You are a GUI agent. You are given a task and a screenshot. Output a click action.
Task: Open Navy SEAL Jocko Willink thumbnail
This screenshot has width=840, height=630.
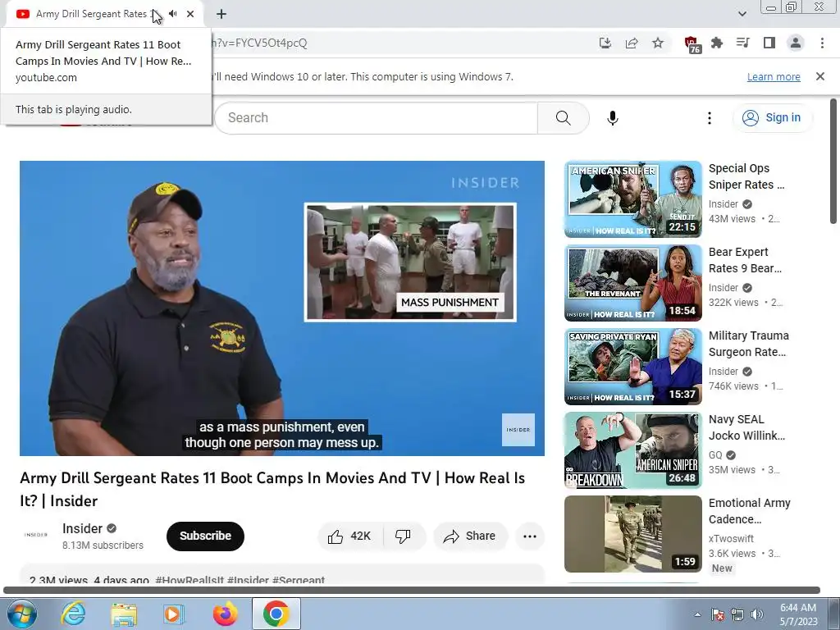[x=632, y=450]
